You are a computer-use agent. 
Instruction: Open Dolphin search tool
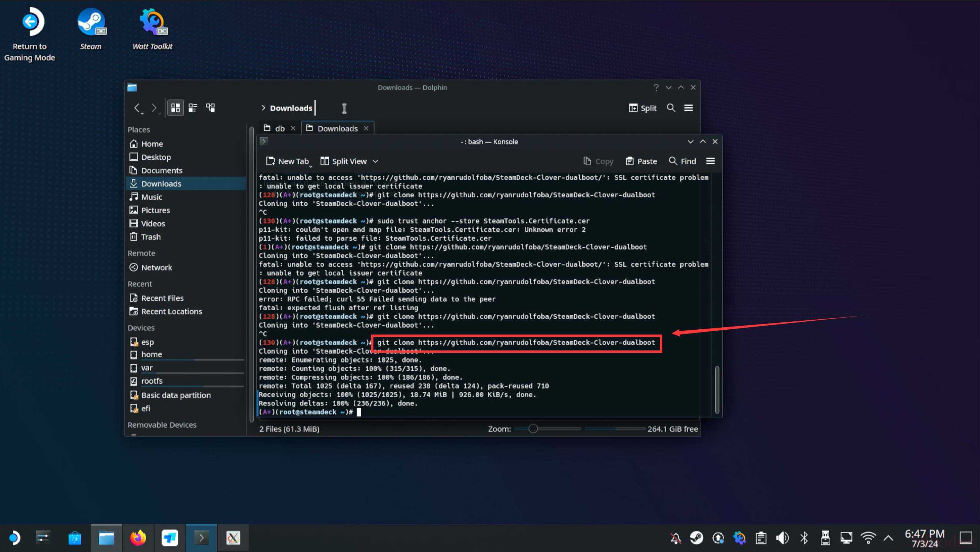(671, 108)
